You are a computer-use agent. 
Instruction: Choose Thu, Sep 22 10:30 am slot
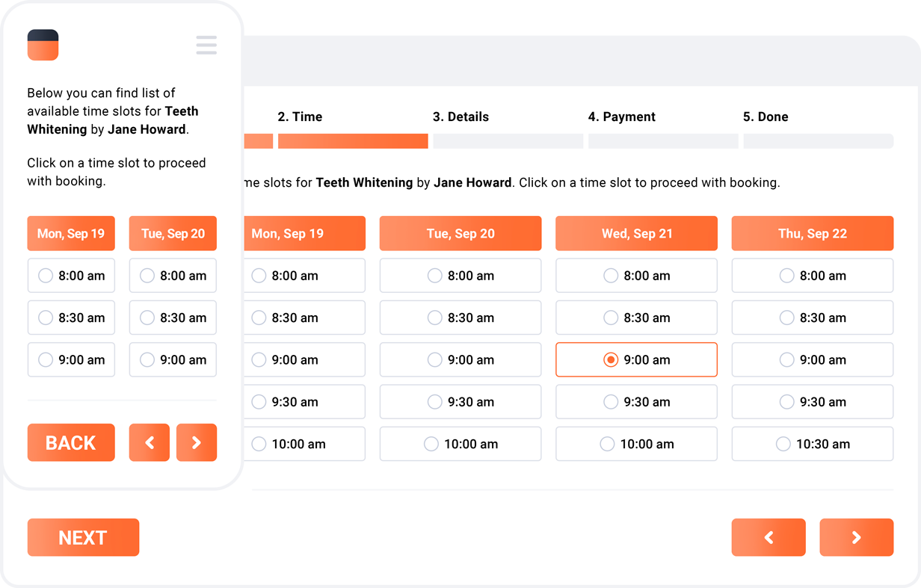click(813, 444)
